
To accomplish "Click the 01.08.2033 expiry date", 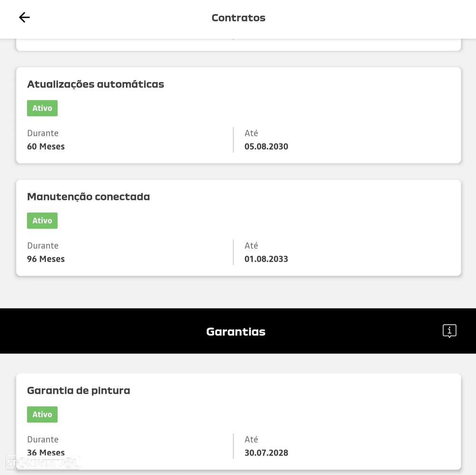I will click(266, 259).
